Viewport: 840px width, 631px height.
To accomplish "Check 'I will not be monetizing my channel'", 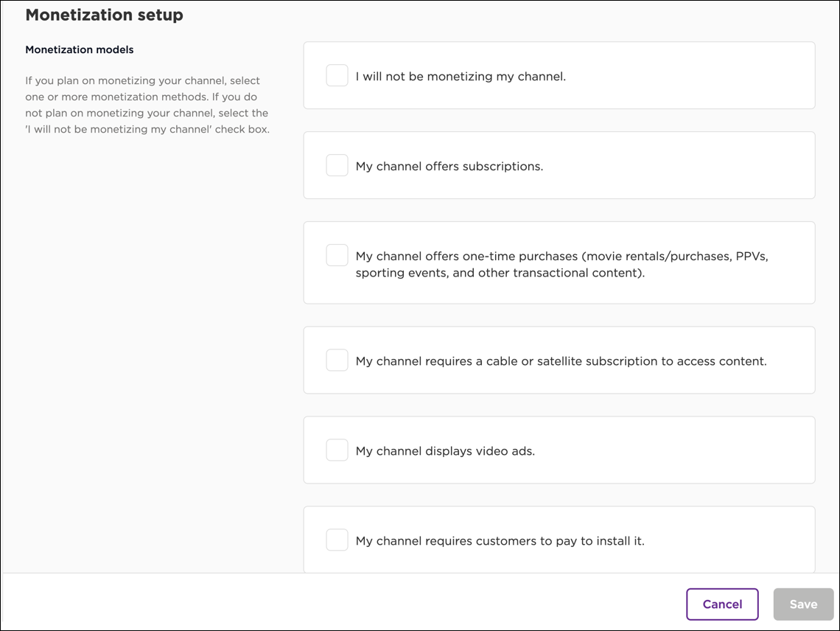I will pyautogui.click(x=337, y=75).
